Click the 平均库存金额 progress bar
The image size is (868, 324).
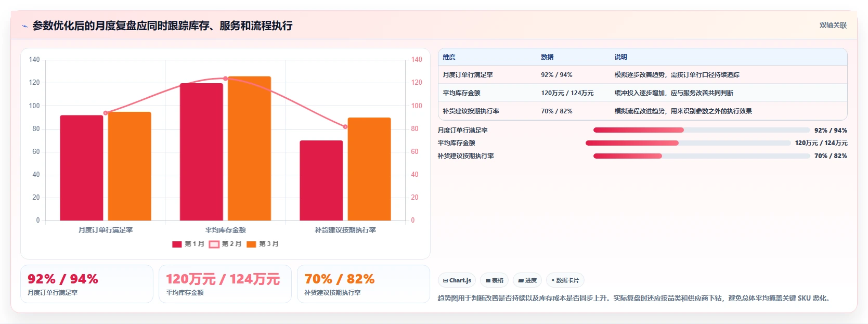[688, 143]
